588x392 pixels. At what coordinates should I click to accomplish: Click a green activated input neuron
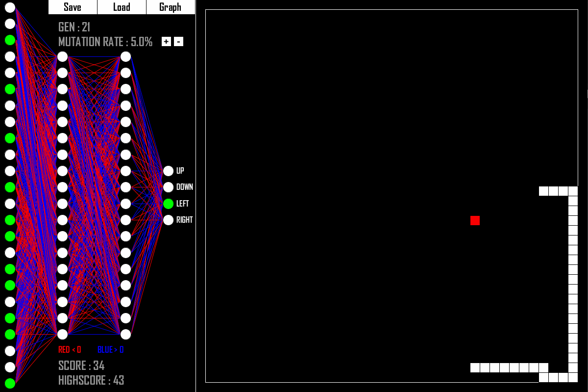[x=10, y=39]
